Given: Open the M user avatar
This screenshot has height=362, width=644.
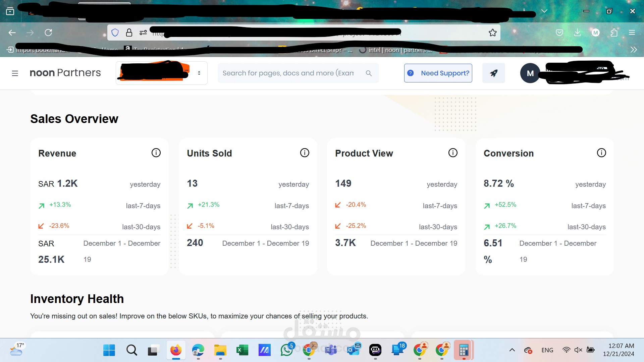Looking at the screenshot, I should pyautogui.click(x=530, y=73).
